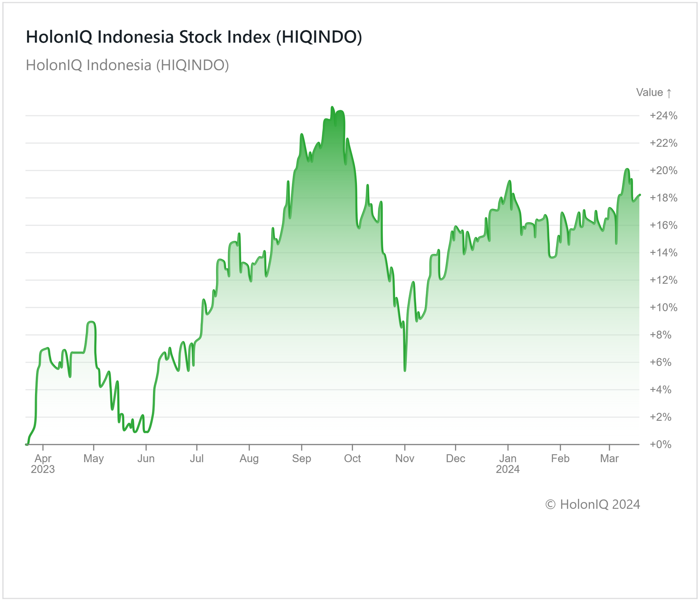Image resolution: width=700 pixels, height=601 pixels.
Task: Click the +24% y-axis label
Action: (x=663, y=116)
